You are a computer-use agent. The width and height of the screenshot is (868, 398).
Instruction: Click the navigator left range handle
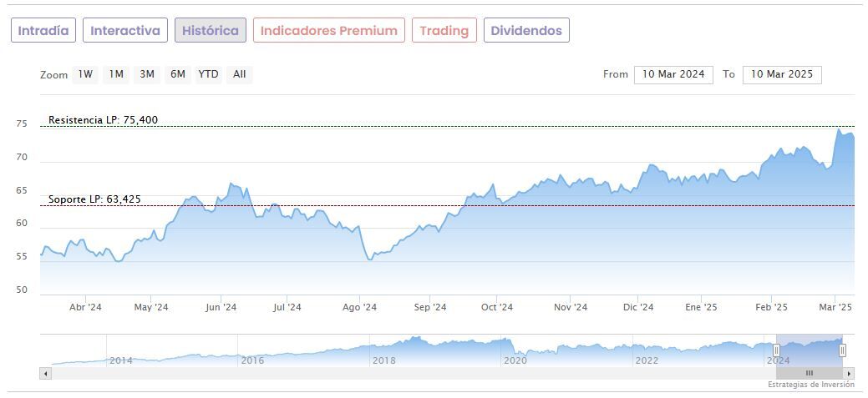coord(776,350)
